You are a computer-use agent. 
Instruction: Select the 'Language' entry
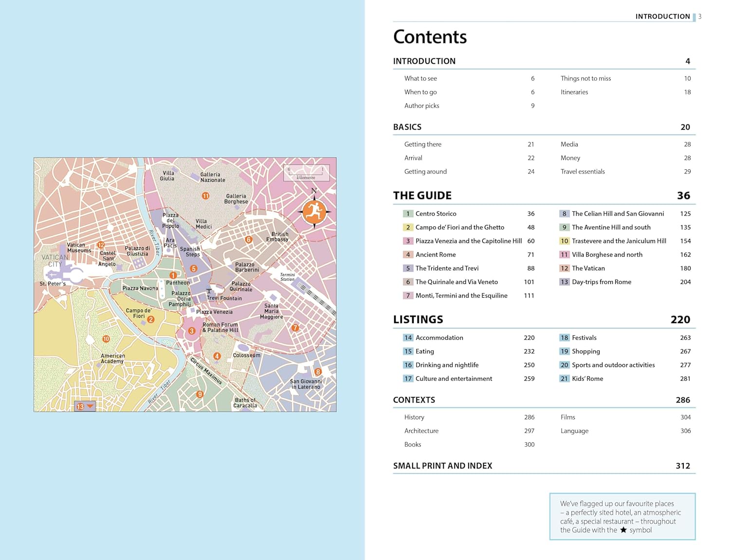coord(574,431)
